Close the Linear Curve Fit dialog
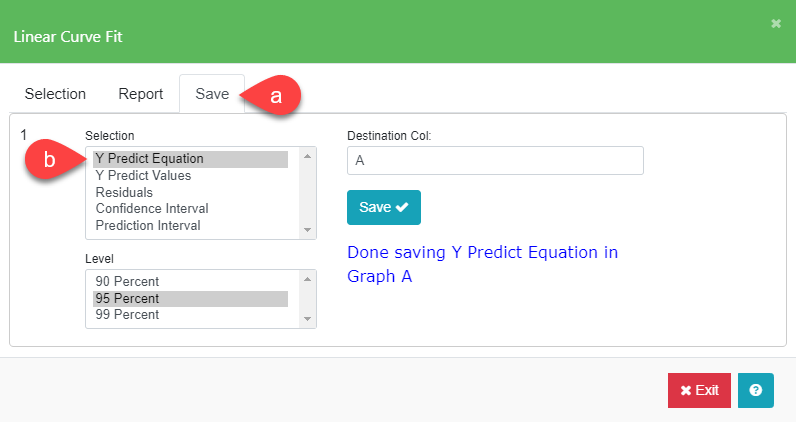Screen dimensions: 796x422 (x=776, y=23)
